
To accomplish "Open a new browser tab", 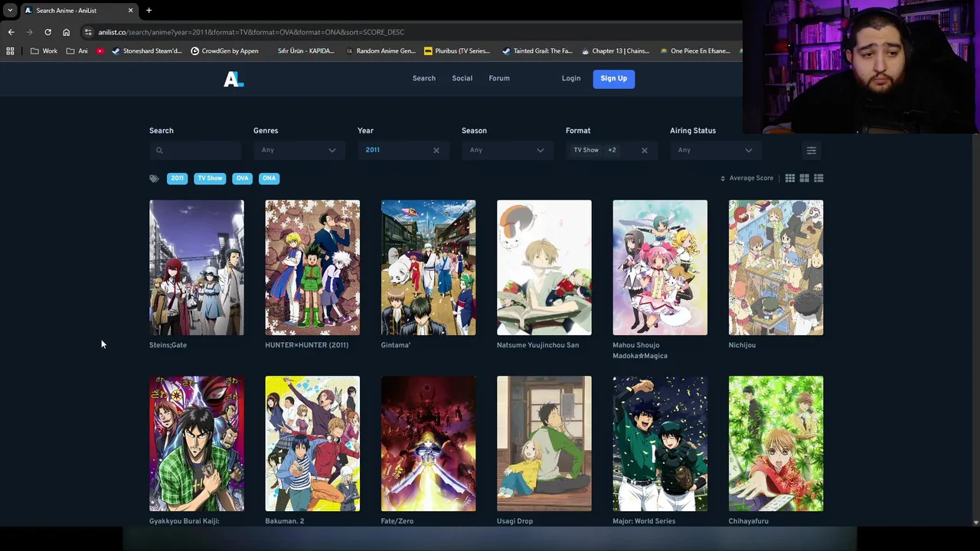I will click(149, 11).
